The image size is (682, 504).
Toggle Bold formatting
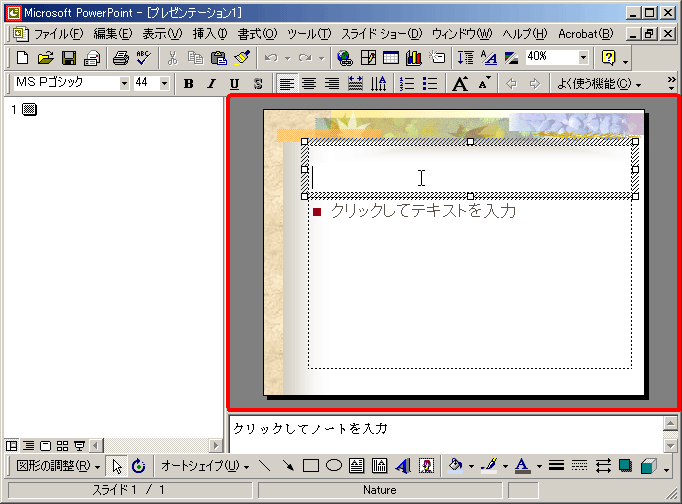(186, 83)
